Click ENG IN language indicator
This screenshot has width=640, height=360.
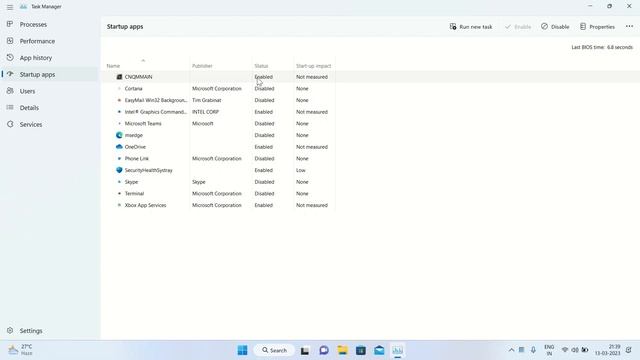pyautogui.click(x=549, y=350)
